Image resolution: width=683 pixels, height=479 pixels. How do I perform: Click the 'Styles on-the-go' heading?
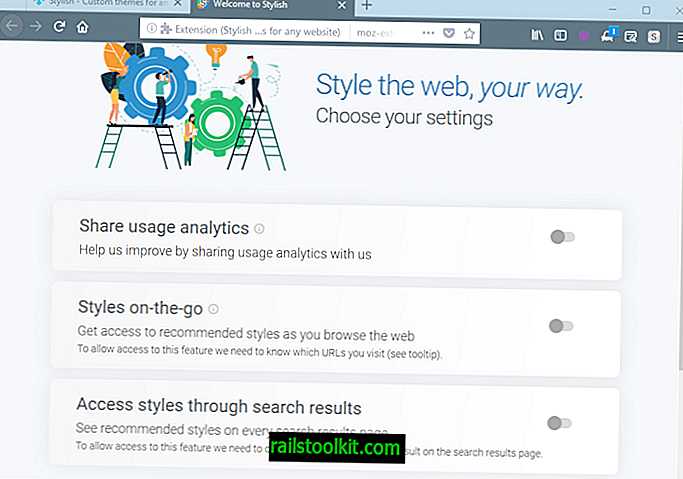click(140, 307)
